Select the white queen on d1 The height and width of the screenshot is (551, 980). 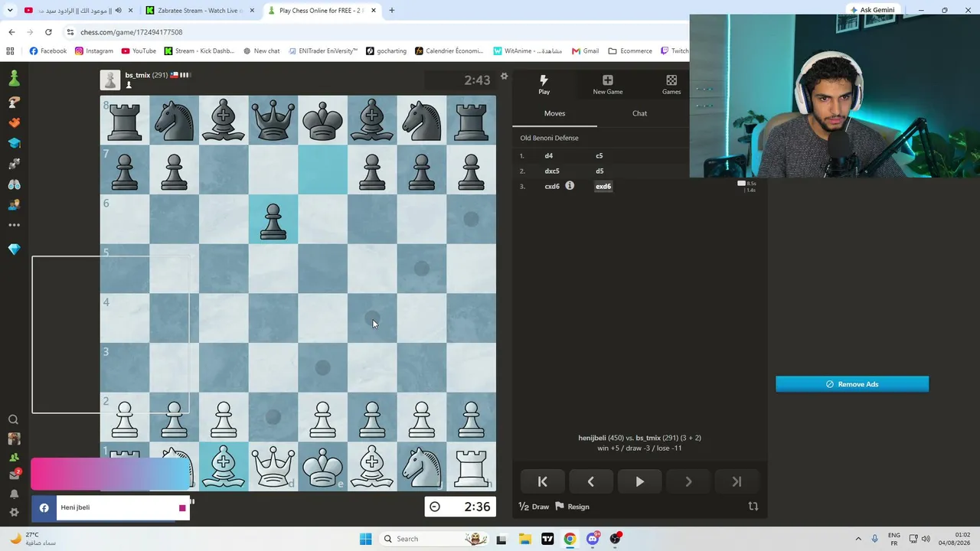pos(273,467)
